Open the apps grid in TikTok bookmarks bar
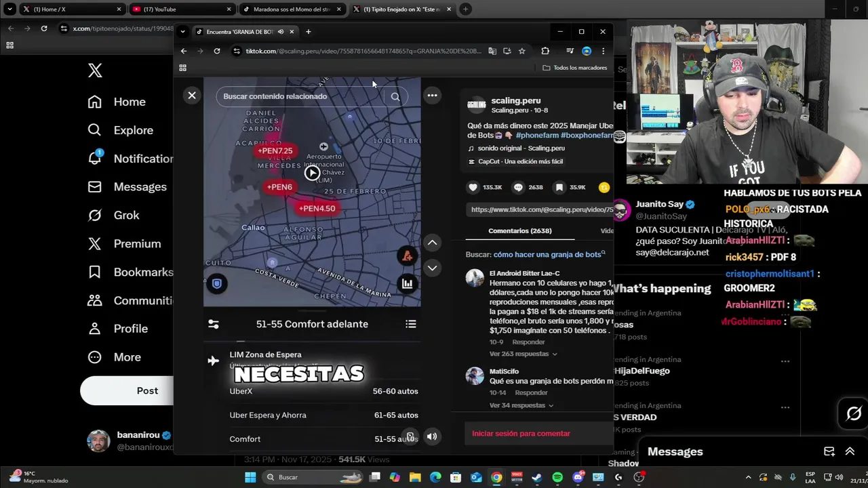This screenshot has height=488, width=868. click(182, 68)
